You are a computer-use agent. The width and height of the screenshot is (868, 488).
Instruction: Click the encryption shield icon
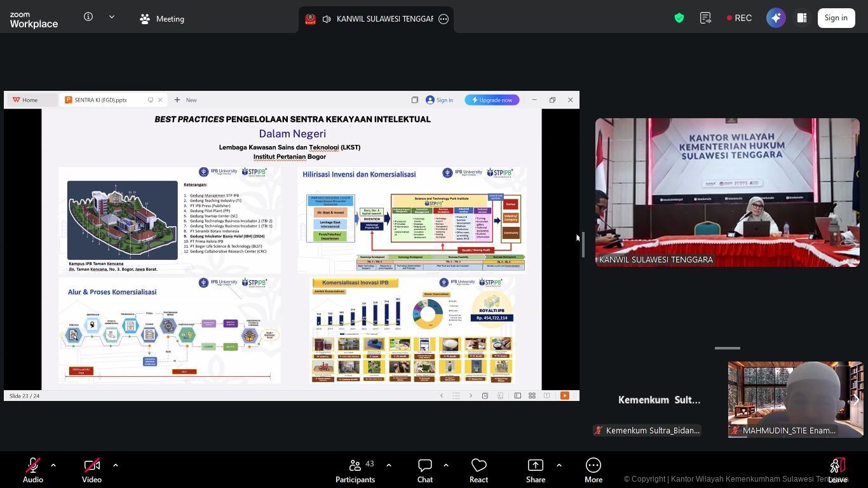coord(679,18)
